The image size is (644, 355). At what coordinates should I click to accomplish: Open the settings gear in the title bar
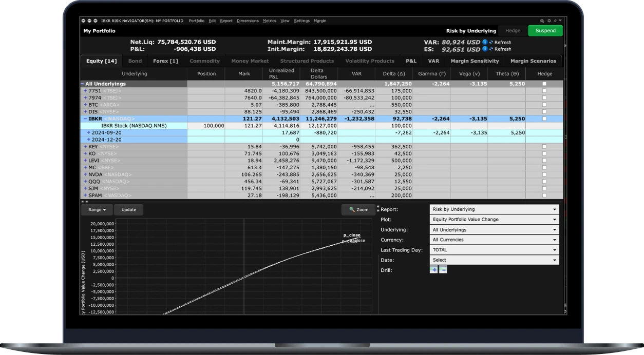549,21
